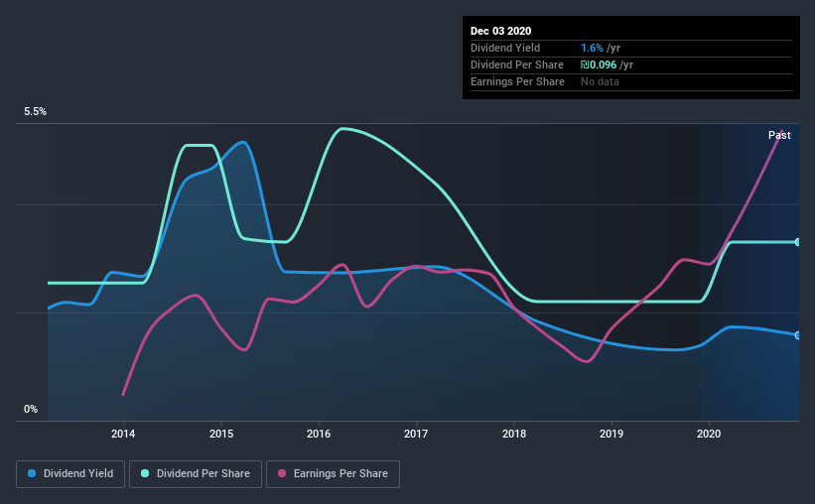The height and width of the screenshot is (504, 815).
Task: Click the 2018 x-axis label
Action: tap(514, 434)
